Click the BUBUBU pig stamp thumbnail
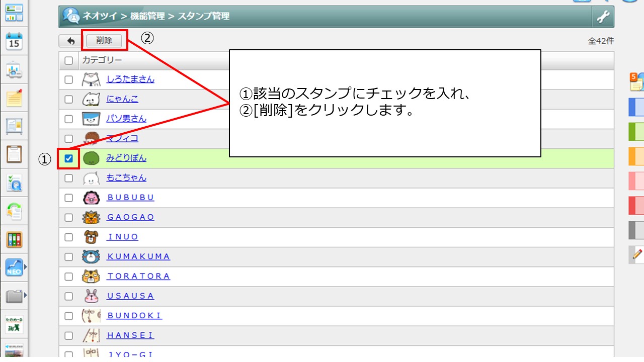The width and height of the screenshot is (644, 362). point(91,198)
